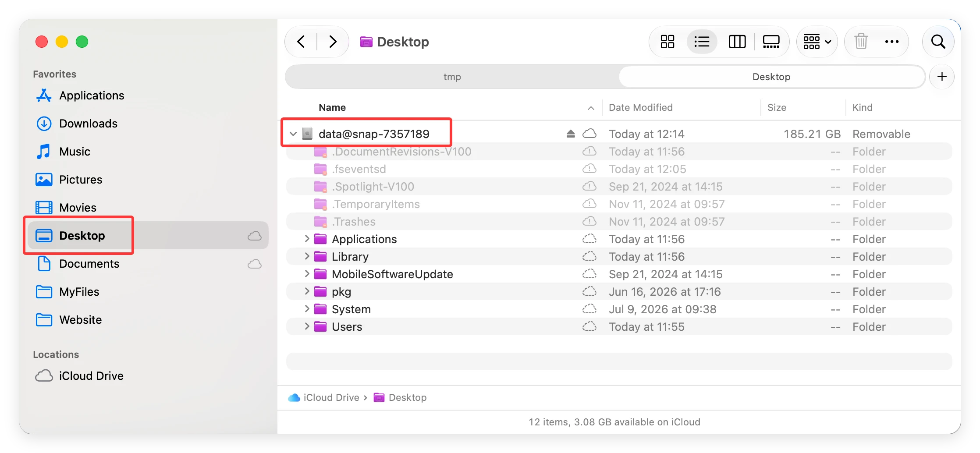Click the search magnifier icon

click(x=938, y=42)
